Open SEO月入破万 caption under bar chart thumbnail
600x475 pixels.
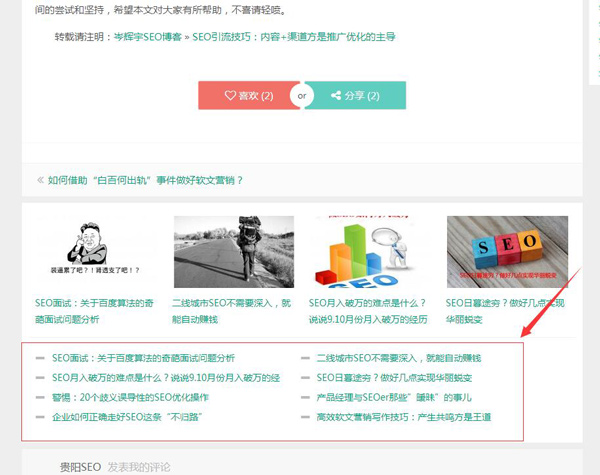pos(370,310)
